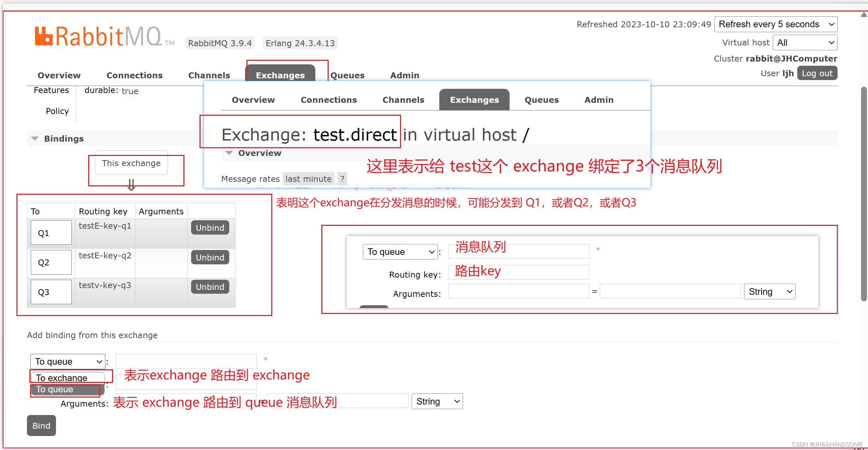Image resolution: width=868 pixels, height=450 pixels.
Task: Open the To queue dropdown above Bind
Action: point(68,362)
